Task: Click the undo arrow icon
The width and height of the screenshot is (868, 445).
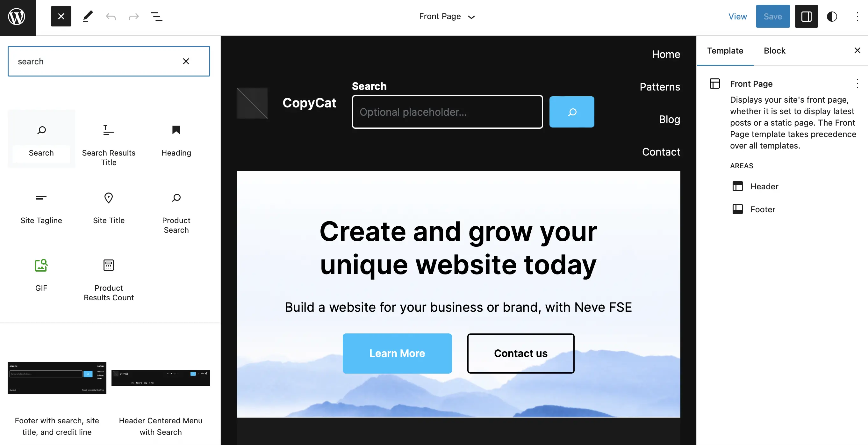Action: pos(111,16)
